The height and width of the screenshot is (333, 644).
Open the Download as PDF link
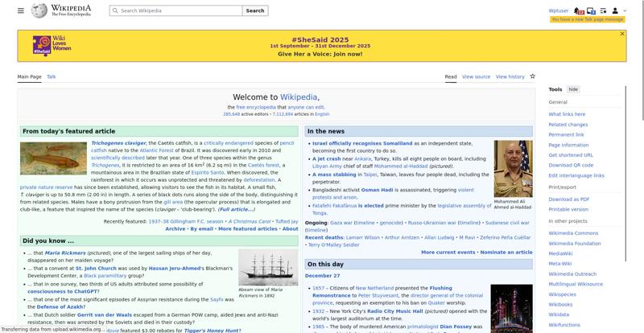[568, 199]
